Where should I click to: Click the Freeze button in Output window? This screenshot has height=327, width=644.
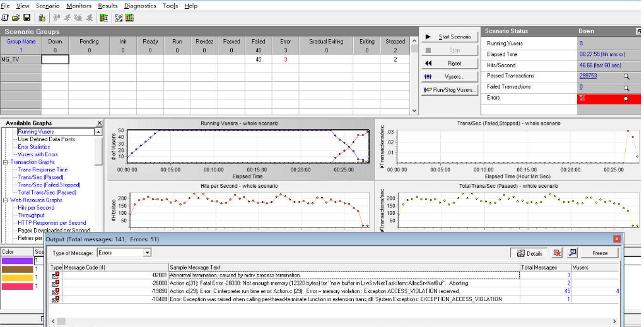[600, 253]
